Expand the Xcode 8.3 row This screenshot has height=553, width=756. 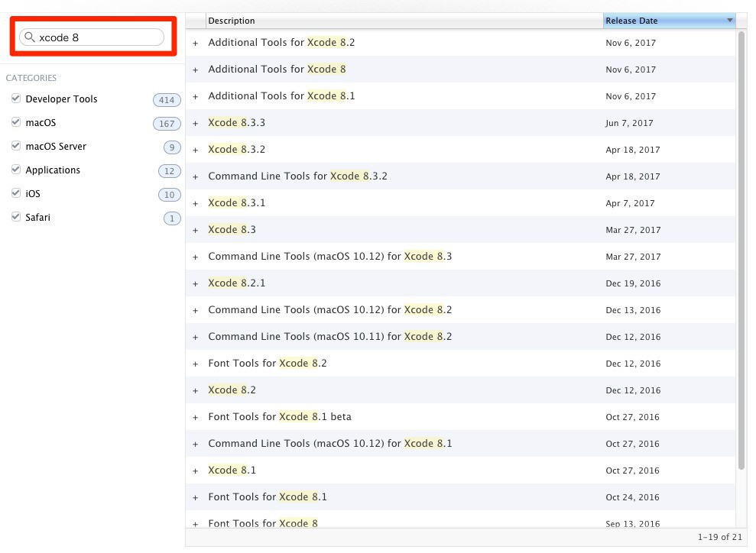coord(195,230)
